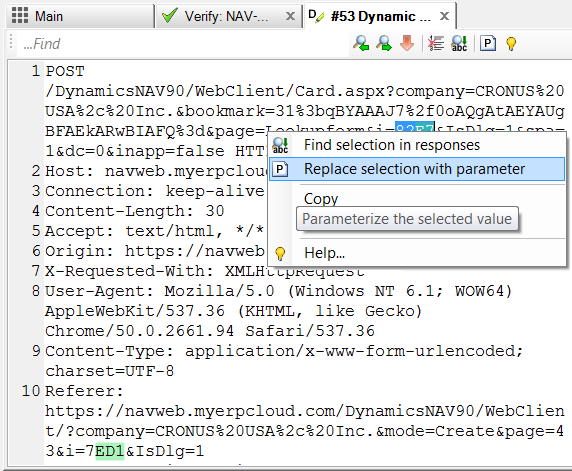The width and height of the screenshot is (572, 471).
Task: Choose Replace selection with parameter
Action: [x=417, y=169]
